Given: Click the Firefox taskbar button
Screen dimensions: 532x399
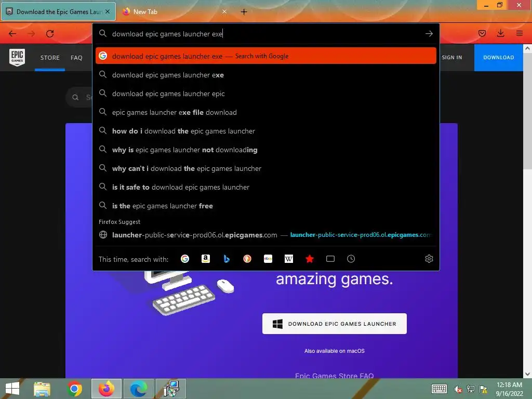Looking at the screenshot, I should 107,389.
